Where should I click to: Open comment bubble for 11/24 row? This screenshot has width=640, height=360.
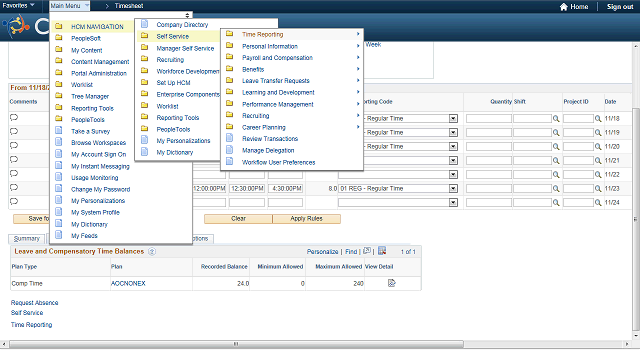pyautogui.click(x=14, y=201)
